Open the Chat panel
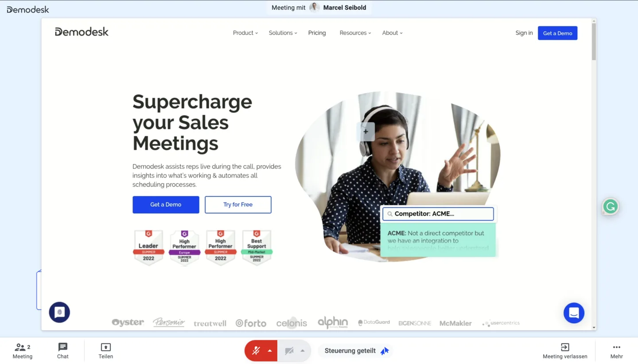 coord(63,351)
